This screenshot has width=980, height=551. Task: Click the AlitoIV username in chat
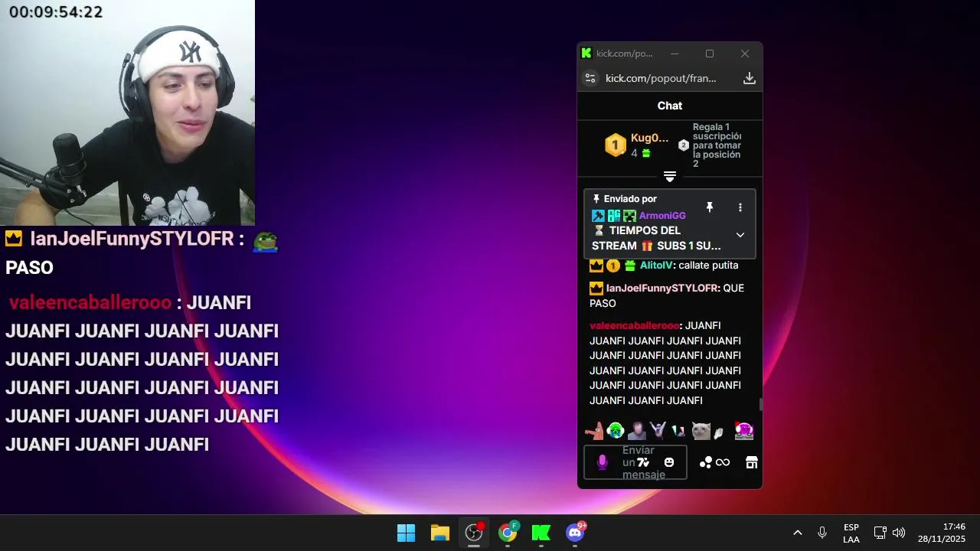[656, 266]
